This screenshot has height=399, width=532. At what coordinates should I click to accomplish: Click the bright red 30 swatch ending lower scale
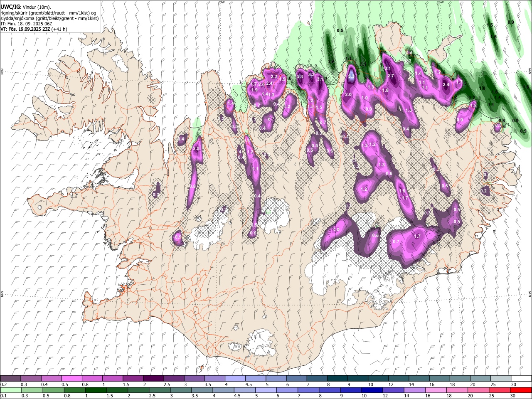point(521,390)
